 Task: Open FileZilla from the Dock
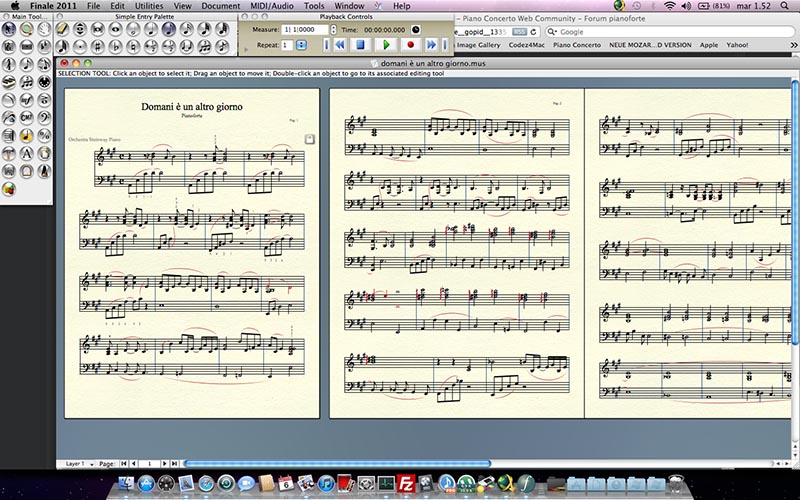406,483
